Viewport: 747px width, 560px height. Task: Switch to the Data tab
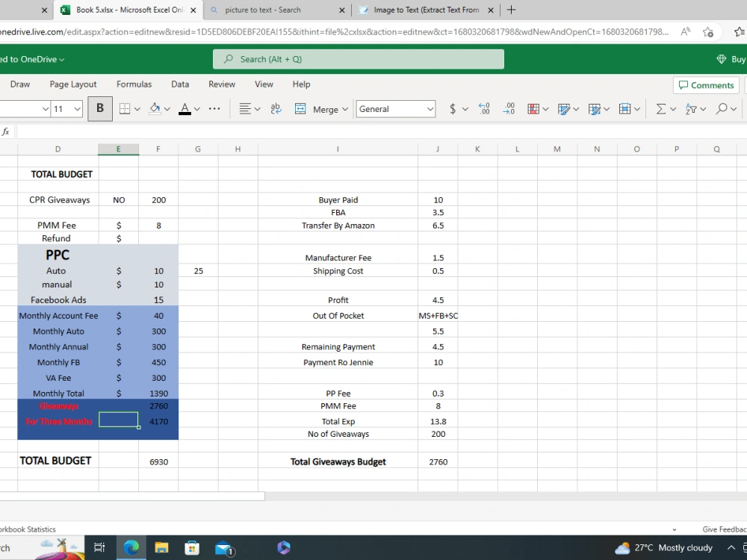[180, 84]
